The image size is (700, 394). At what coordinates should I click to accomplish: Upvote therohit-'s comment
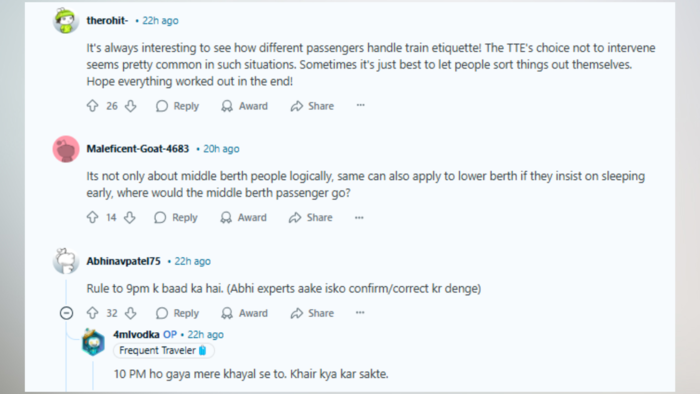tap(92, 106)
